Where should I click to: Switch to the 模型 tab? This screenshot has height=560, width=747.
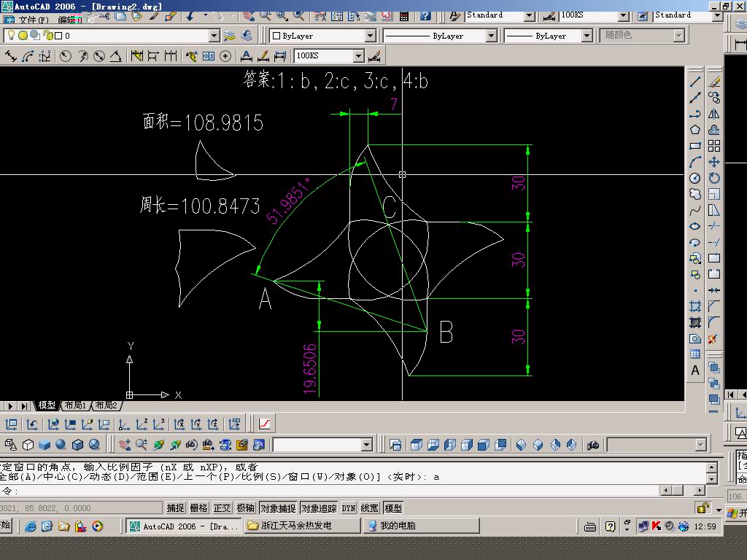tap(47, 405)
